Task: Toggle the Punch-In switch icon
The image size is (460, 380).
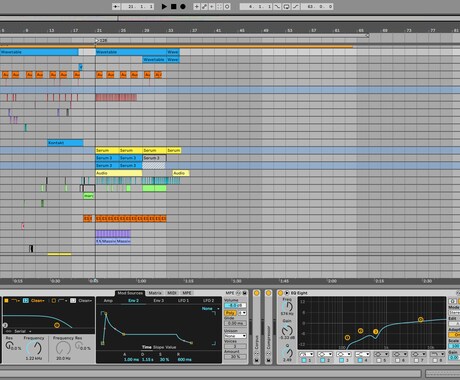Action: (x=277, y=6)
